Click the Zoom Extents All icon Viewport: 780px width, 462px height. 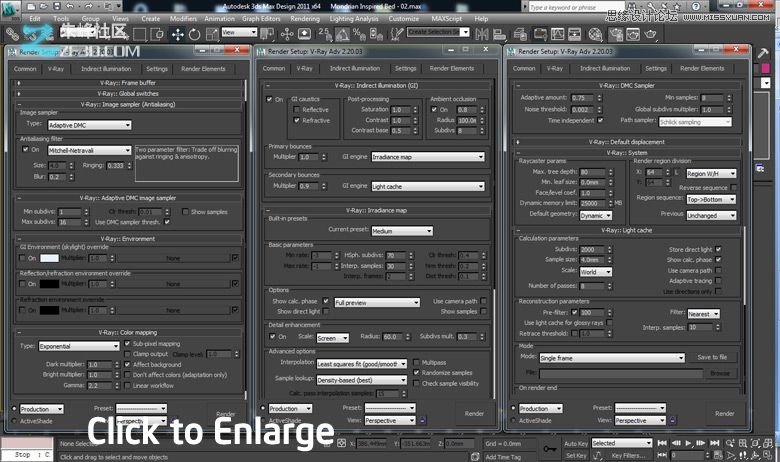[768, 443]
